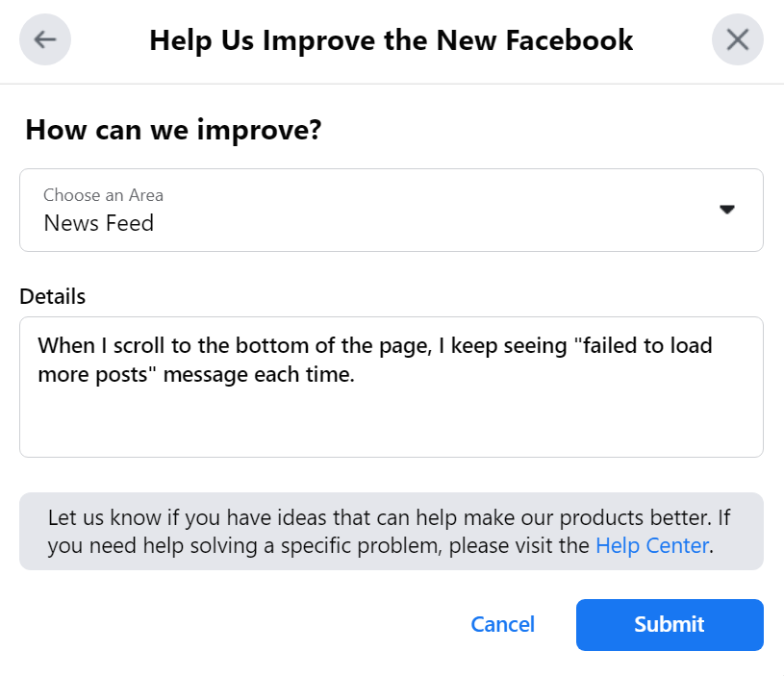Click the quoted "failed to load" text in Details
Viewport: 784px width, 676px height.
[x=639, y=345]
